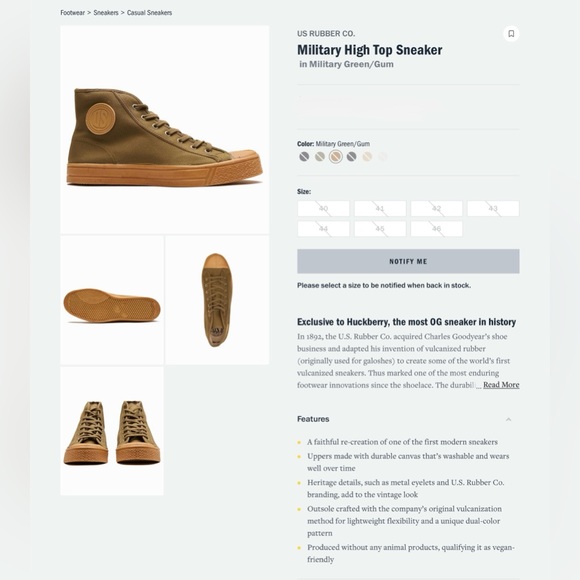Open the top-down sneaker photo
The image size is (580, 580).
(217, 300)
